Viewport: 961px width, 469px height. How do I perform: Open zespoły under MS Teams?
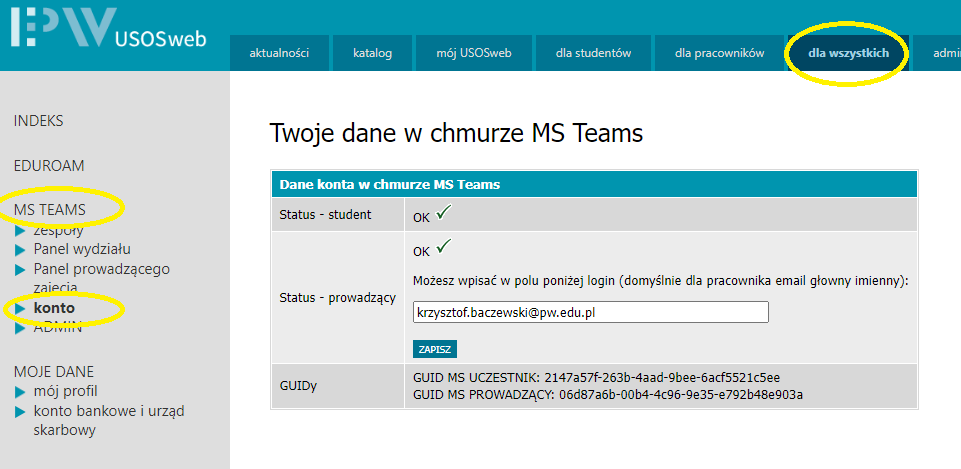(x=58, y=231)
